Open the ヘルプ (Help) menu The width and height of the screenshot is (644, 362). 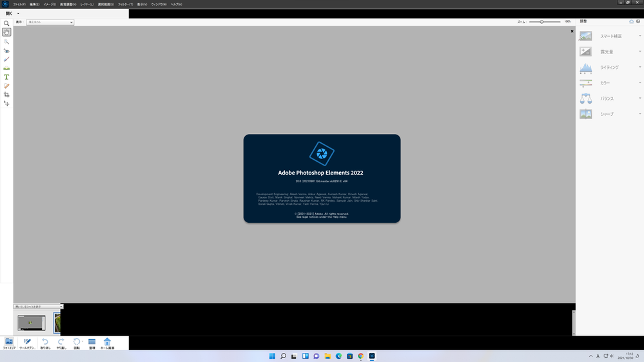click(x=176, y=4)
